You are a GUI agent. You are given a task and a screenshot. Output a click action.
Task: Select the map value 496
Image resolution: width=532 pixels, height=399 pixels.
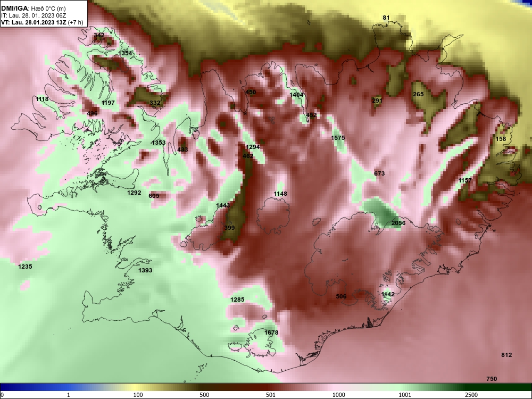92,113
